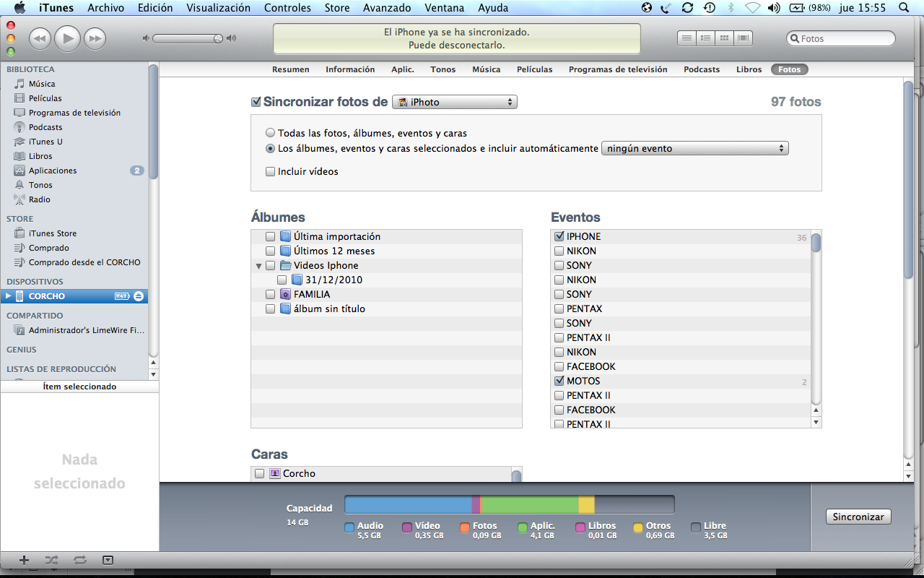Open the Comprado playlist
The width and height of the screenshot is (924, 578).
[x=49, y=248]
